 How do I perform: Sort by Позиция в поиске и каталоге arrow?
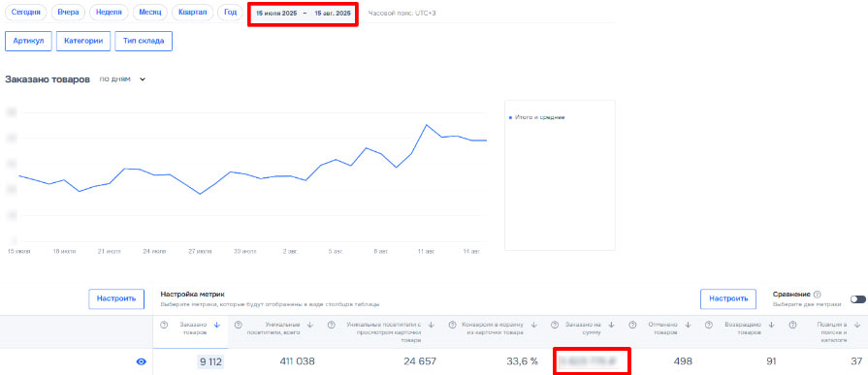[857, 326]
